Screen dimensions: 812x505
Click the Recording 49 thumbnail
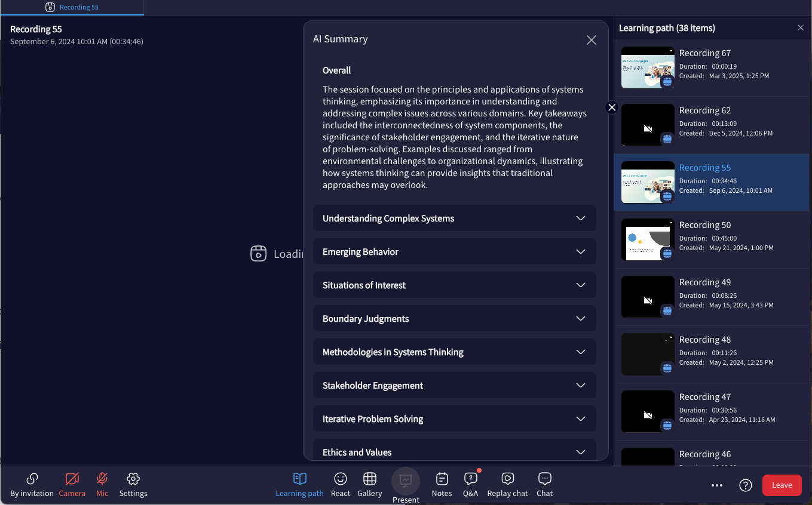click(648, 297)
